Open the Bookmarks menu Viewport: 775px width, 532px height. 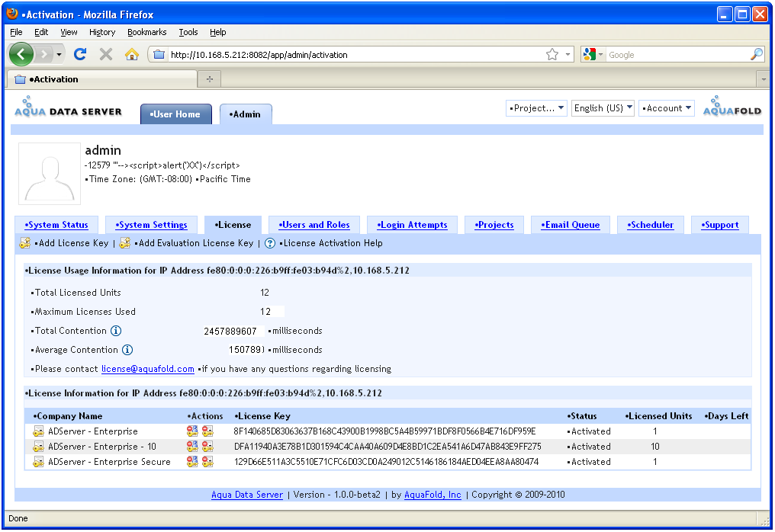click(146, 32)
